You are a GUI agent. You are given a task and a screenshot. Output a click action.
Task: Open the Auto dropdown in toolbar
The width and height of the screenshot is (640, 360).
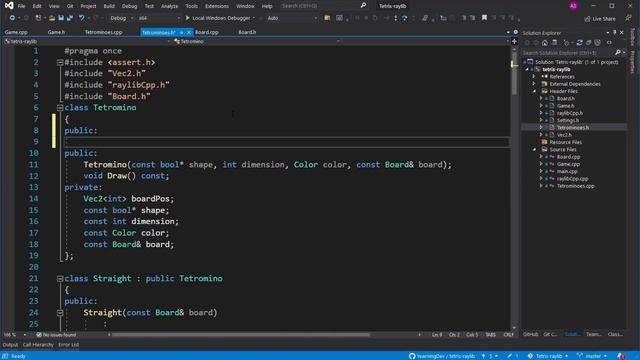point(292,18)
